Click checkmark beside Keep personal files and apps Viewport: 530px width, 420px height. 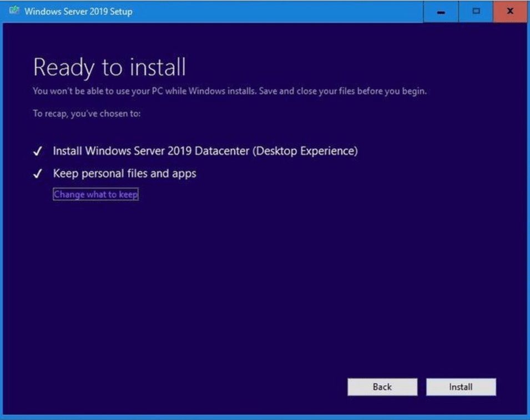38,174
